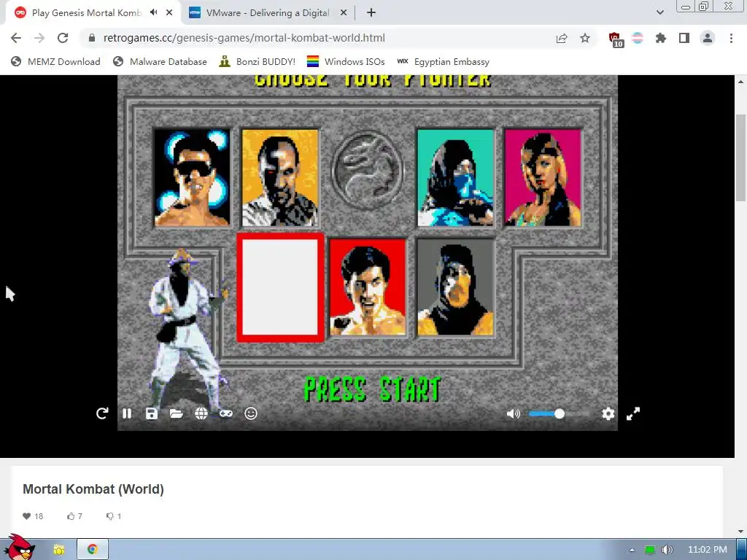Select the Sonya fighter portrait

(543, 178)
